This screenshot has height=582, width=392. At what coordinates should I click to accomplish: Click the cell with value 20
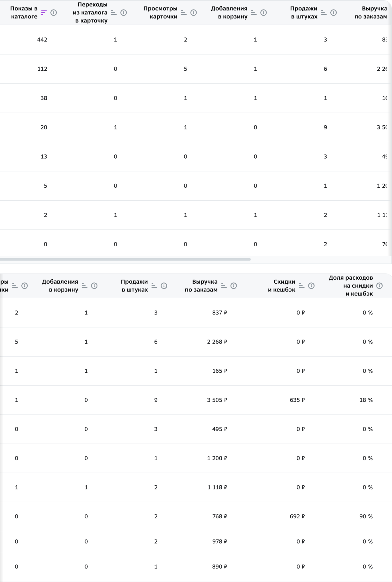pos(44,127)
